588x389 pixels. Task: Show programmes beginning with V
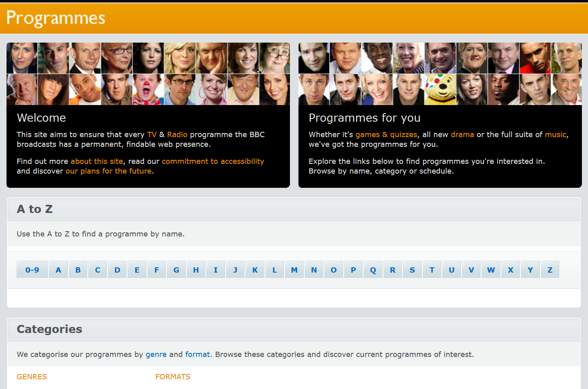(x=471, y=270)
